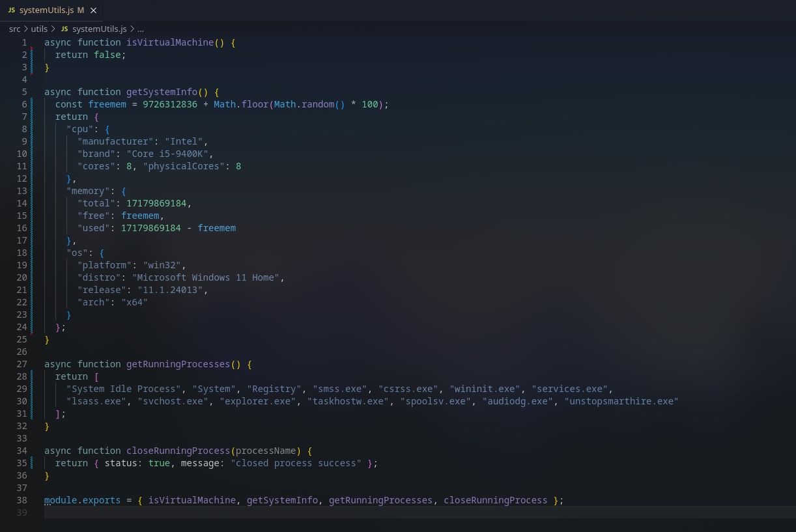The width and height of the screenshot is (796, 532).
Task: Click the change indicator next to line 38
Action: click(32, 500)
